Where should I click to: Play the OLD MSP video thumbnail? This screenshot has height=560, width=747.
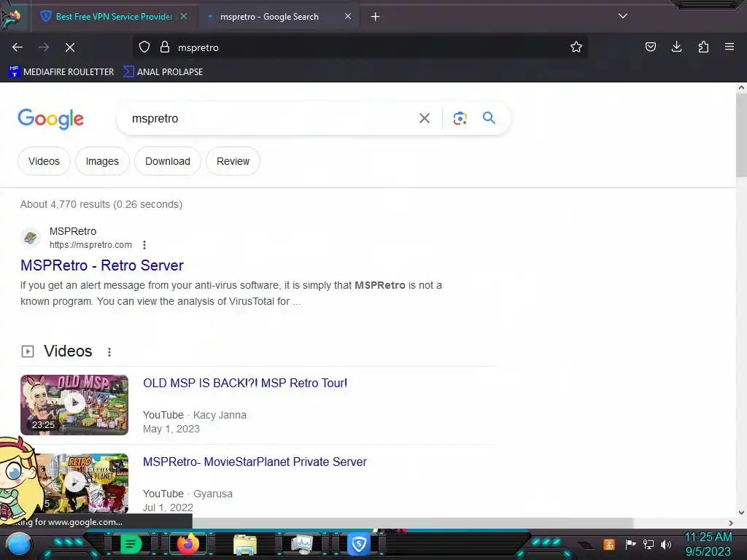tap(74, 405)
